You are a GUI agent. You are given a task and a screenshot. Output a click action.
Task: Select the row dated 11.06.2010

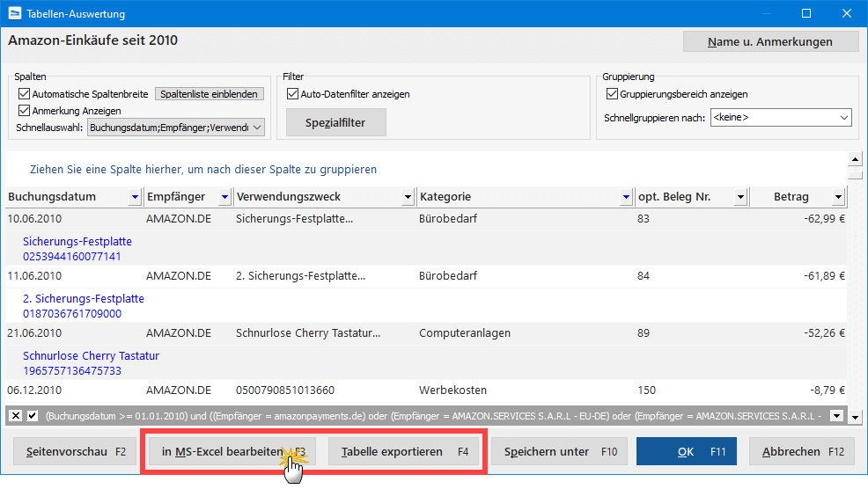tap(426, 275)
